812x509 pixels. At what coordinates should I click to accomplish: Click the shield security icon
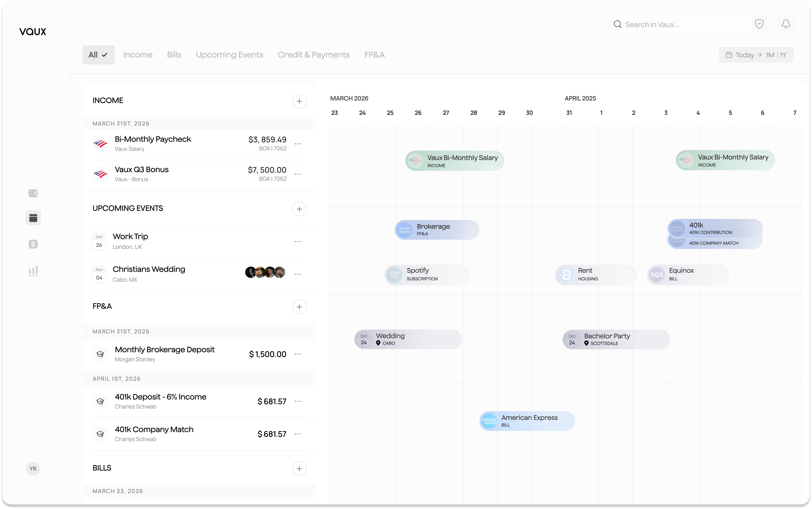(759, 24)
